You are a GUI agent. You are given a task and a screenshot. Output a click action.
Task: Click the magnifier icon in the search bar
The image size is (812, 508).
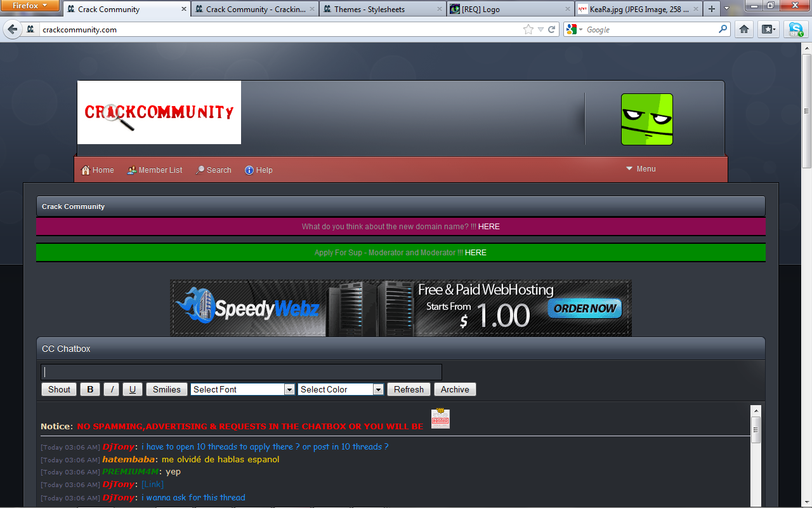click(x=723, y=29)
